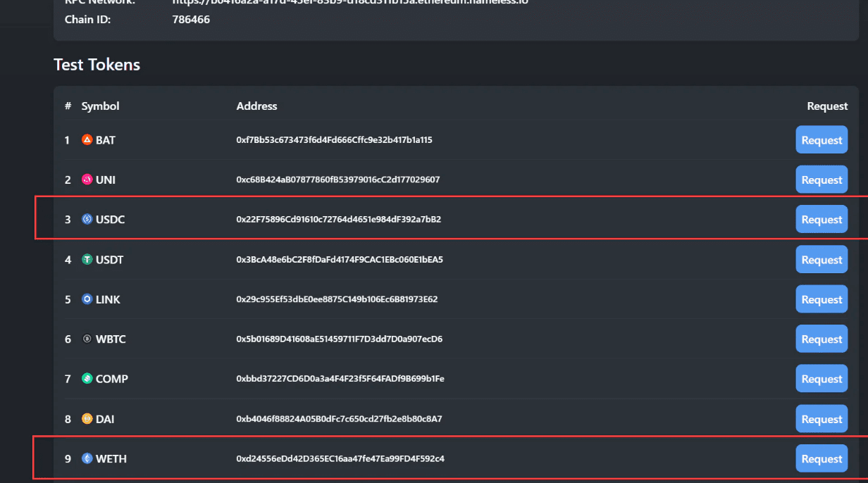Request test LINK tokens

coord(821,299)
